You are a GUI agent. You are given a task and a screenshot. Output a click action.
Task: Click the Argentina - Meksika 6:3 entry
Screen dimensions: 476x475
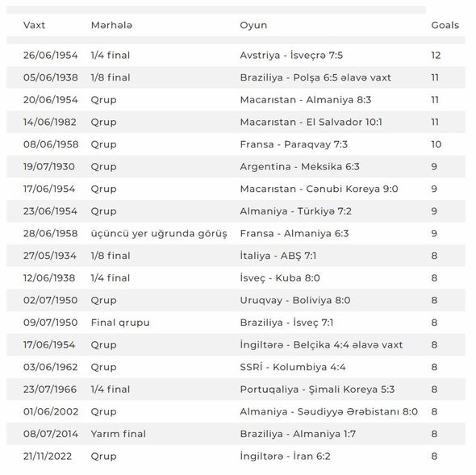point(299,167)
